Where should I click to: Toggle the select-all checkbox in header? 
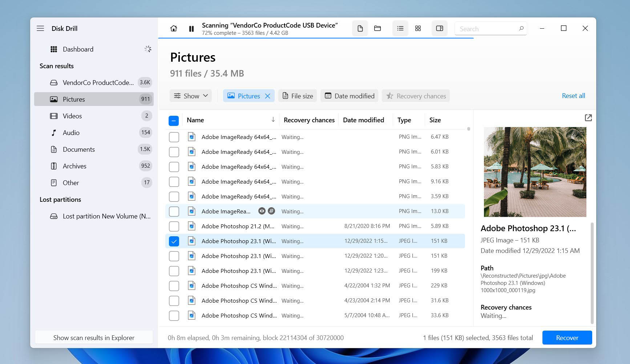[x=174, y=120]
